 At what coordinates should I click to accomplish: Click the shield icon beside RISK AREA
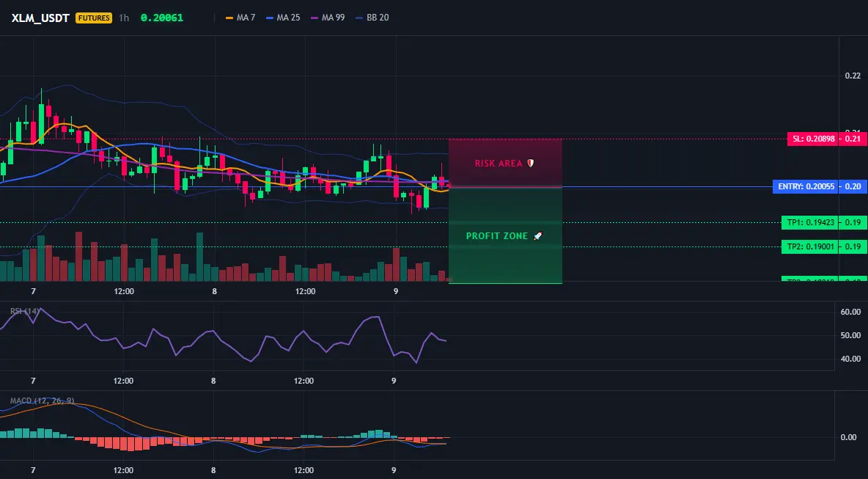click(x=530, y=164)
